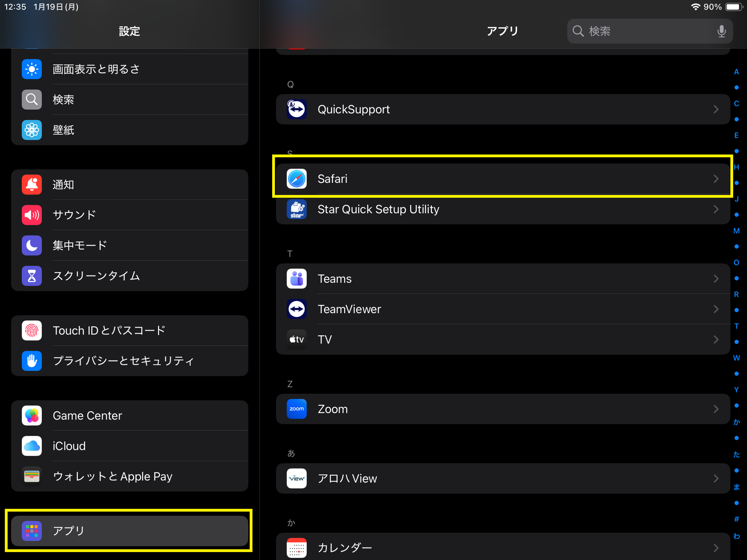
Task: Expand the Safari row chevron
Action: pos(716,179)
